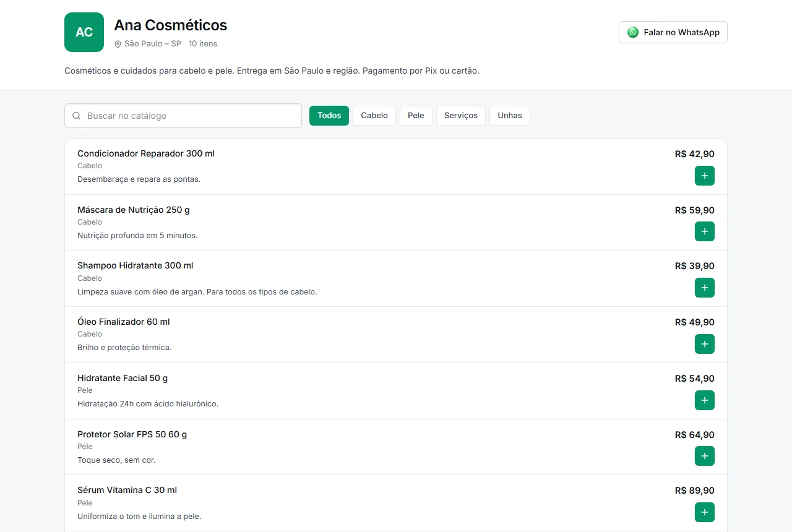Add Hidratante Facial 50 g plus button
The width and height of the screenshot is (792, 532).
pos(705,400)
